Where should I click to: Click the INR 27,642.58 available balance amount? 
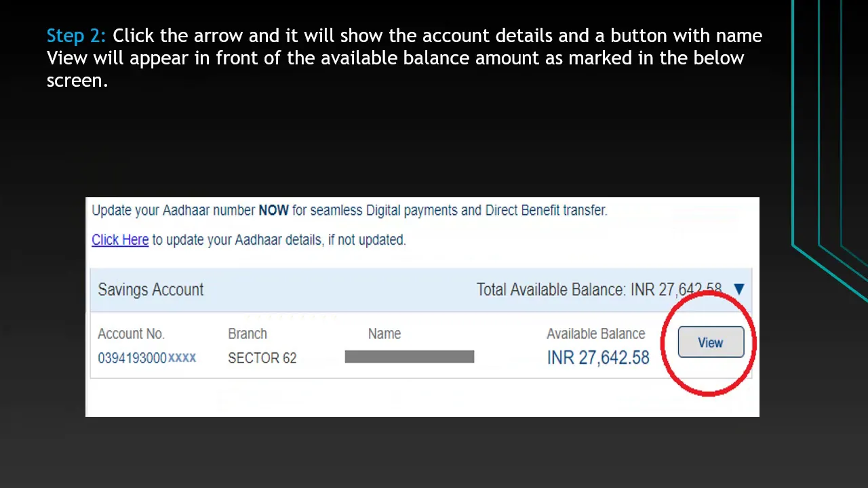click(x=597, y=358)
